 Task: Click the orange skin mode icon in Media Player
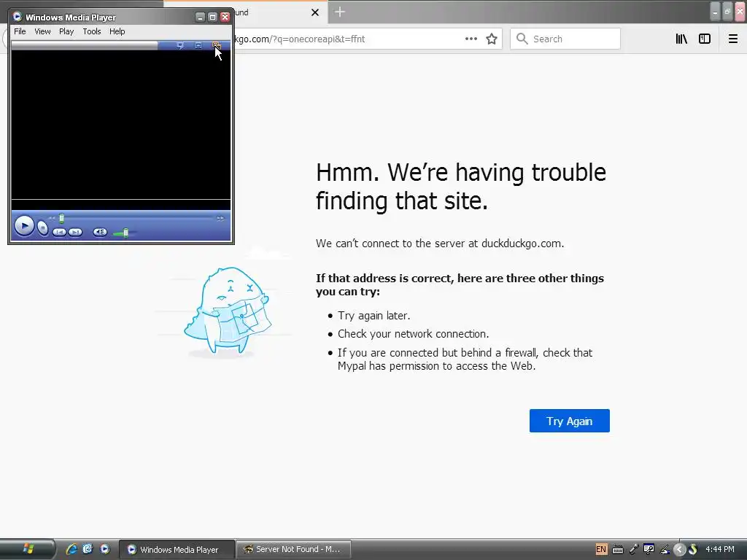pos(217,45)
